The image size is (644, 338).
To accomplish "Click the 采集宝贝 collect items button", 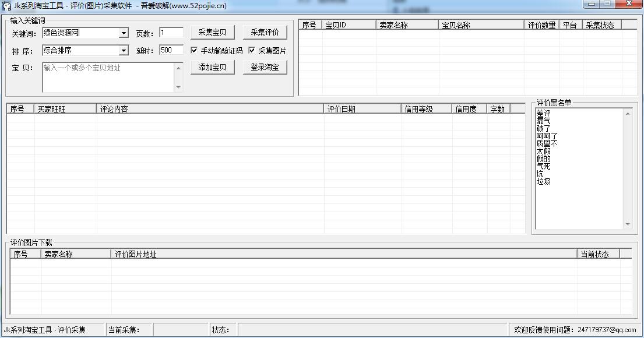I will click(212, 33).
